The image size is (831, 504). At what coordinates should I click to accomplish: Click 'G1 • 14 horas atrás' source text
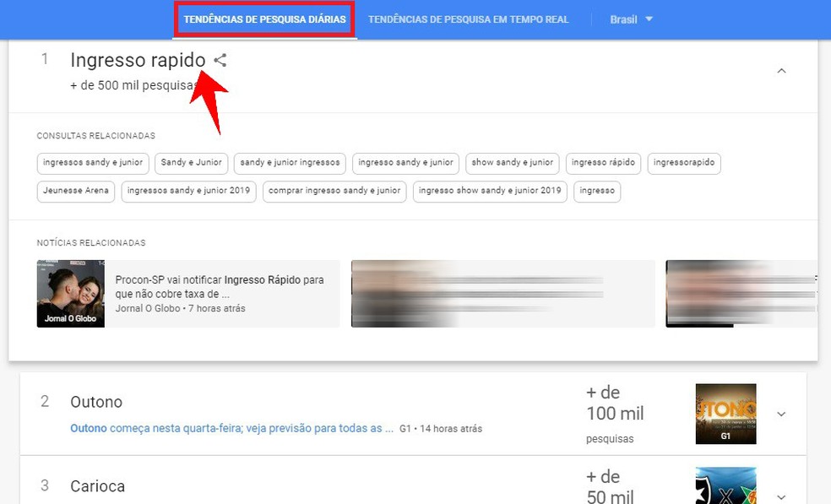point(441,429)
